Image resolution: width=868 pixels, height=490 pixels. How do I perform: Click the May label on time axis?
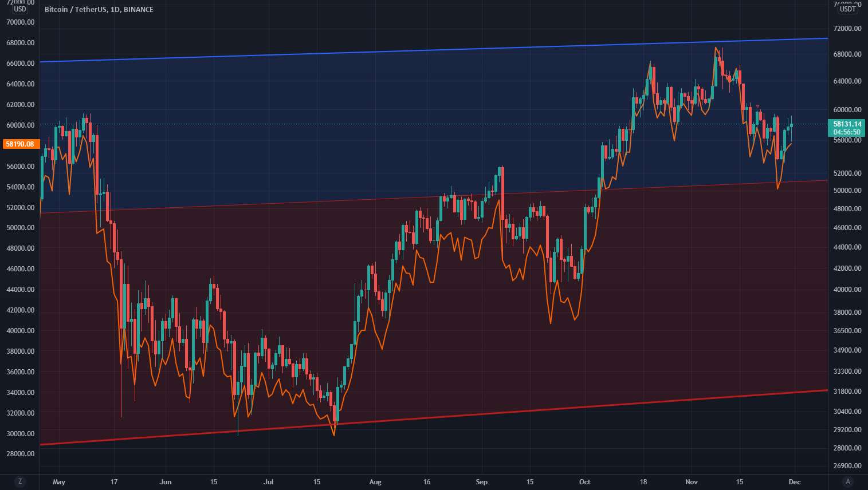59,482
